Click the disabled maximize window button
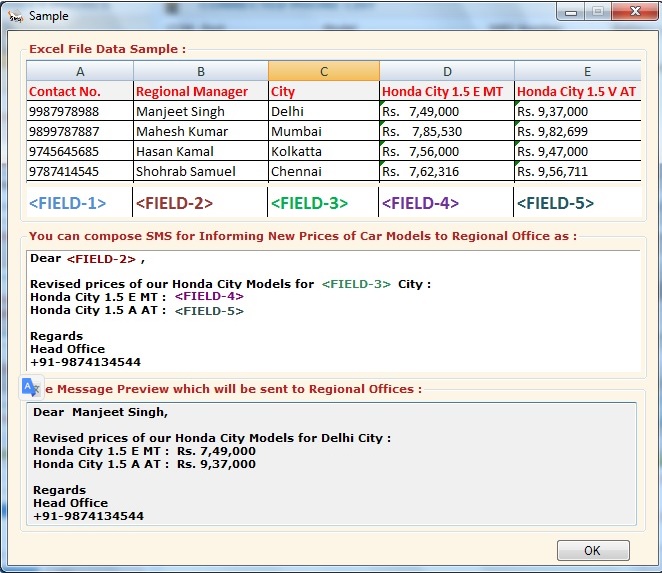 [x=598, y=11]
